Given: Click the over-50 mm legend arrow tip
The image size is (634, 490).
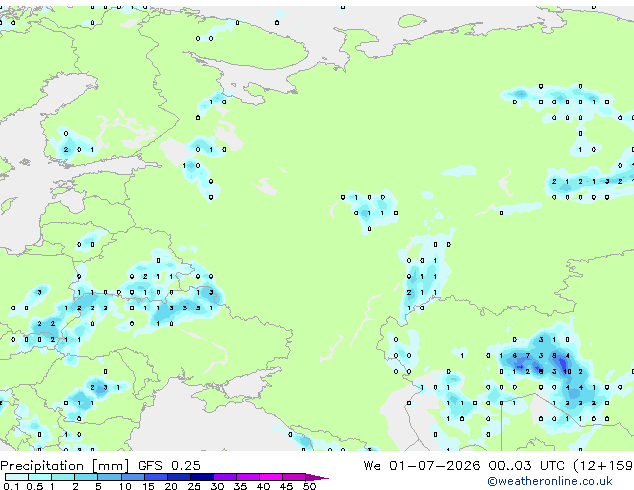Looking at the screenshot, I should click(317, 477).
